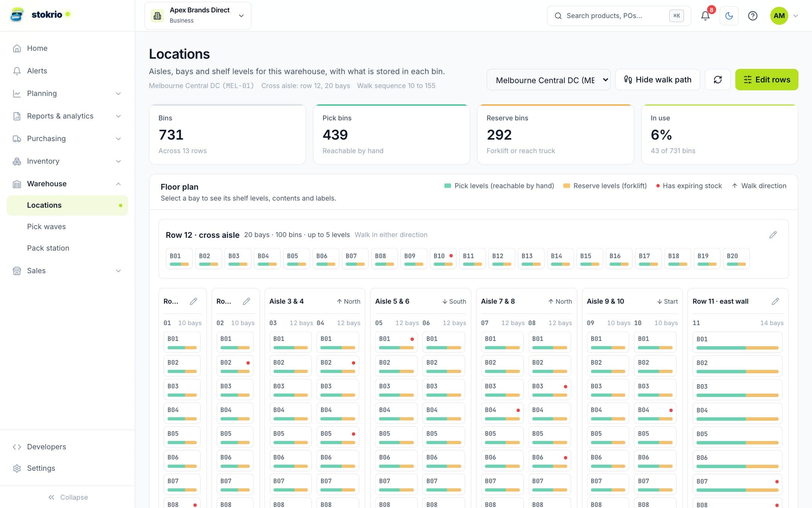Select bay B07 in Row 11
The image size is (812, 508).
coord(737,484)
